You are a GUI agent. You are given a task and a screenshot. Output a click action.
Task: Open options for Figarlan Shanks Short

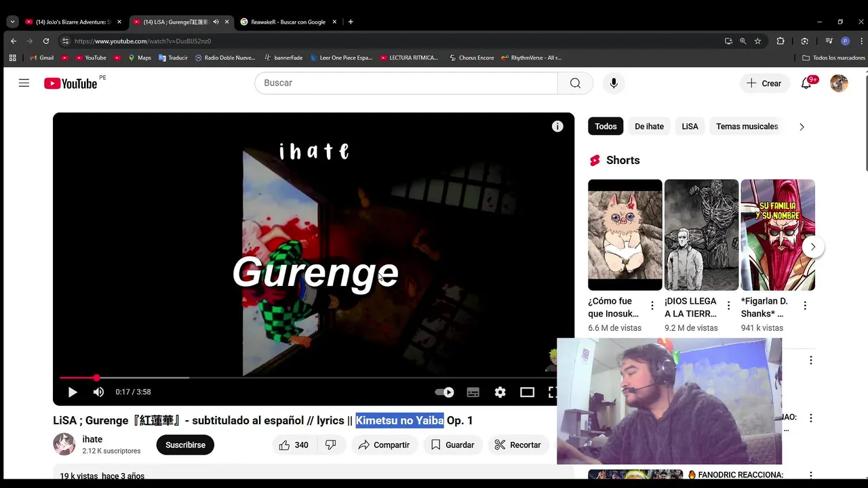(805, 306)
